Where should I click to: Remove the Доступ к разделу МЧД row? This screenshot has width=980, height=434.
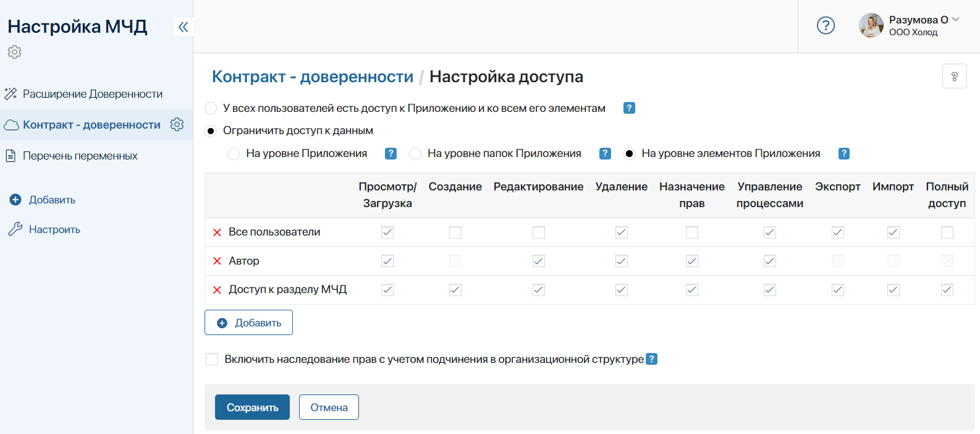[x=217, y=290]
